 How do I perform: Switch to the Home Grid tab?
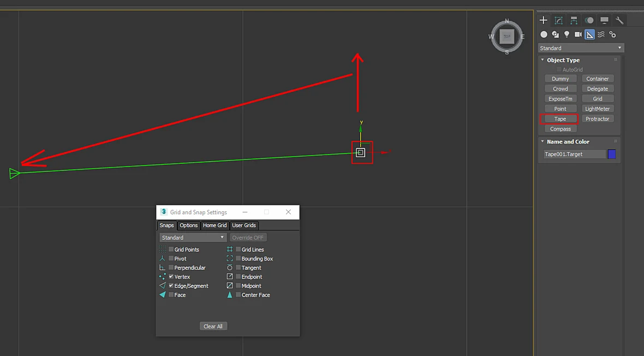pos(215,226)
